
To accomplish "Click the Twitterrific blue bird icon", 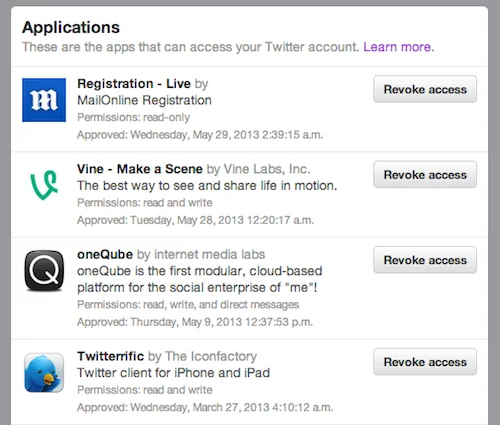I will [44, 373].
